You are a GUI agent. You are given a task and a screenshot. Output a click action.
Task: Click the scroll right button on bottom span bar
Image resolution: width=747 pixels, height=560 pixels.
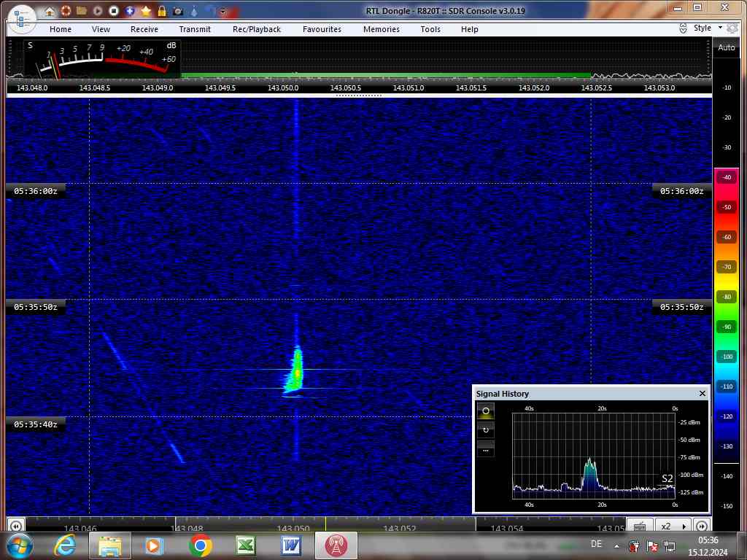[701, 526]
